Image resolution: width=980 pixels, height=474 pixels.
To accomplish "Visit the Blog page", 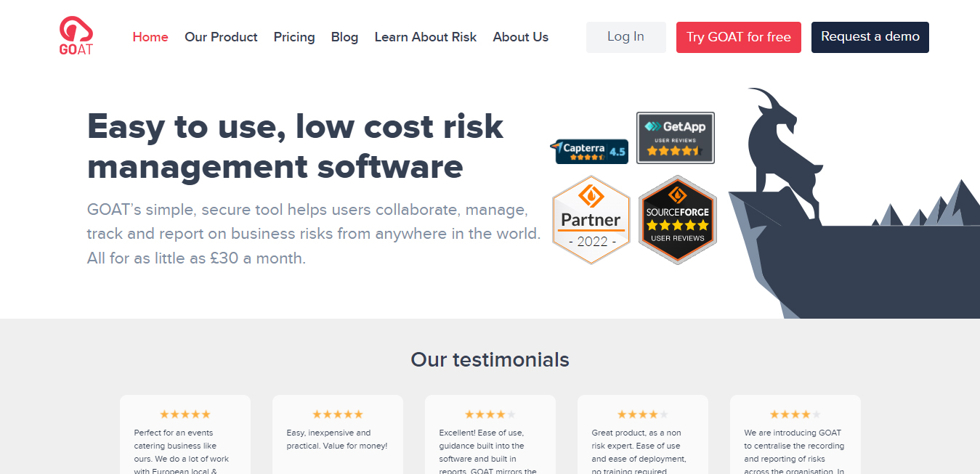I will point(344,37).
